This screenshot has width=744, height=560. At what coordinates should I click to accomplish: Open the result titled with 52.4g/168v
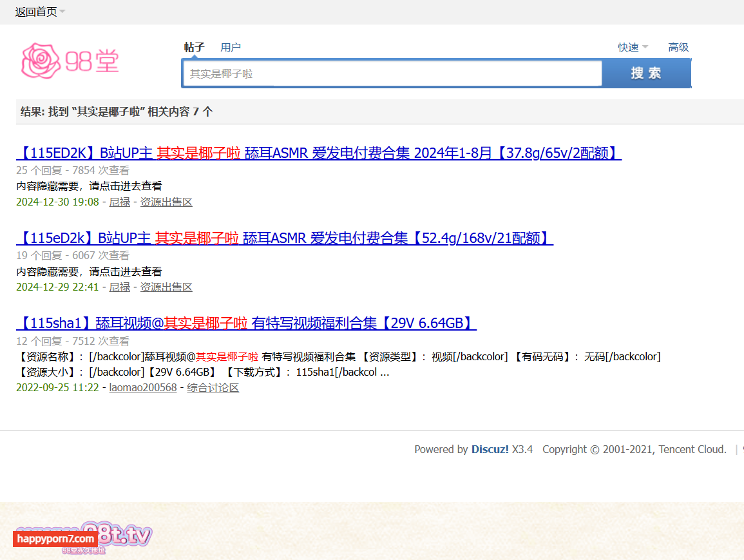tap(284, 238)
